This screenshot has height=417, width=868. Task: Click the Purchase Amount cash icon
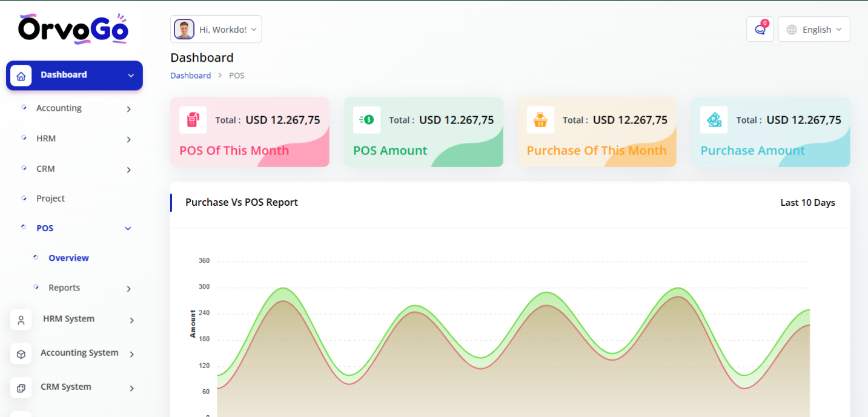point(714,120)
